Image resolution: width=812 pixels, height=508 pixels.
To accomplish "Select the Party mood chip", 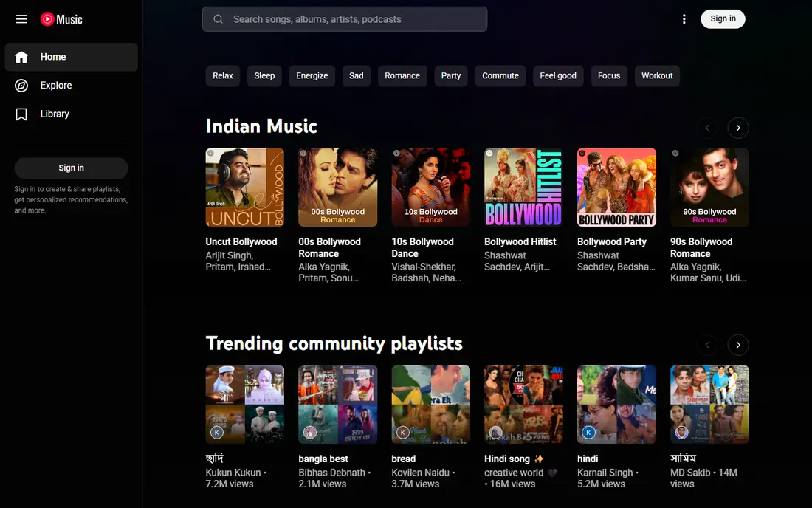I will [450, 75].
